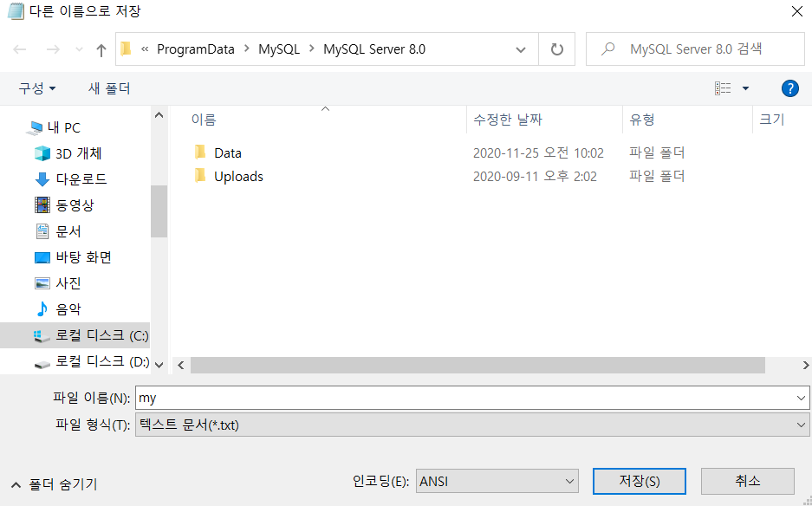Screen dimensions: 812x506
Task: Close the Save As dialog
Action: coord(797,11)
